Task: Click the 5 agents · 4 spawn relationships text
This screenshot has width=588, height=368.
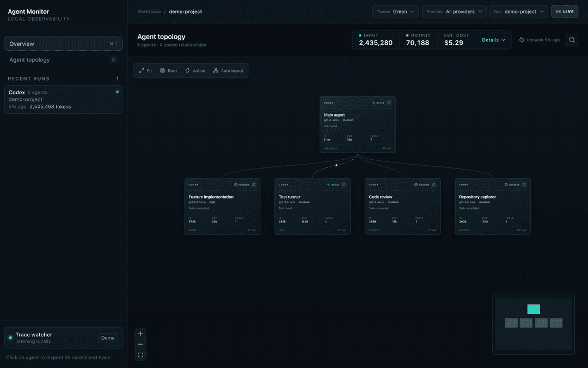Action: click(x=171, y=45)
